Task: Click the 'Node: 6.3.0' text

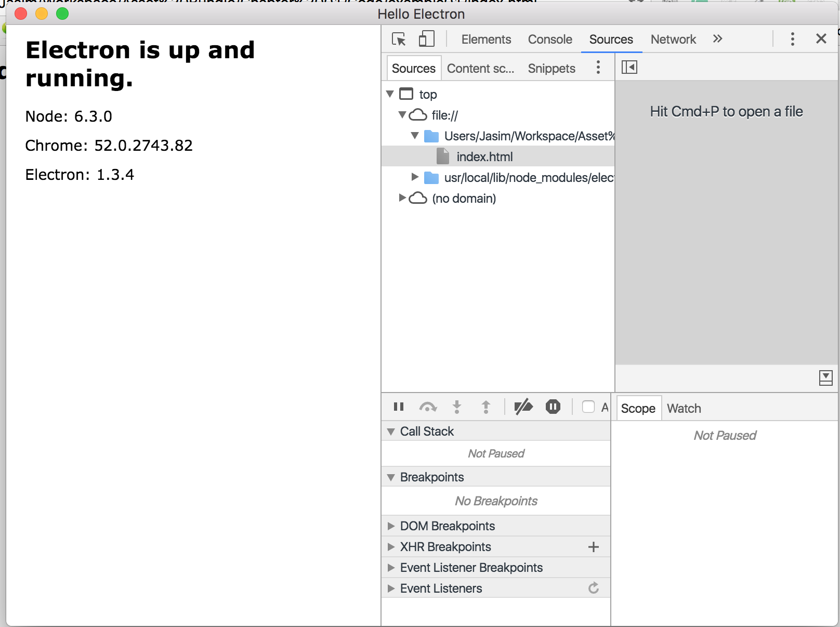Action: click(x=69, y=116)
